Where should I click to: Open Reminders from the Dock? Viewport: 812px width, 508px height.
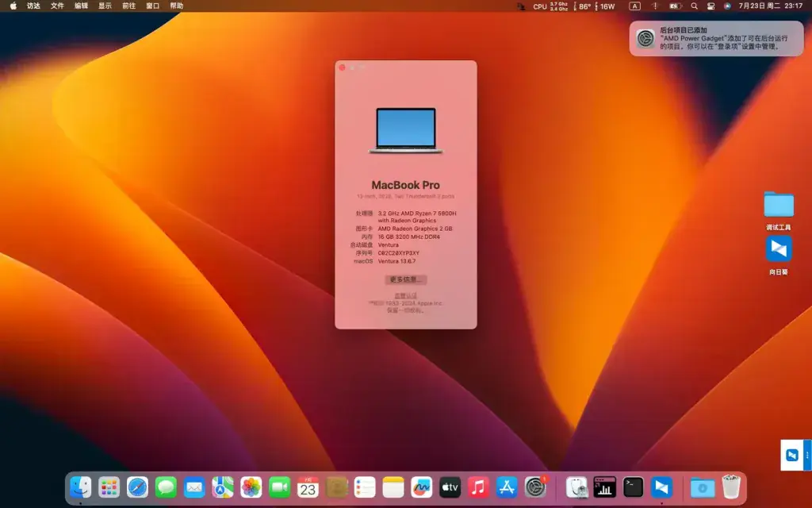click(365, 487)
